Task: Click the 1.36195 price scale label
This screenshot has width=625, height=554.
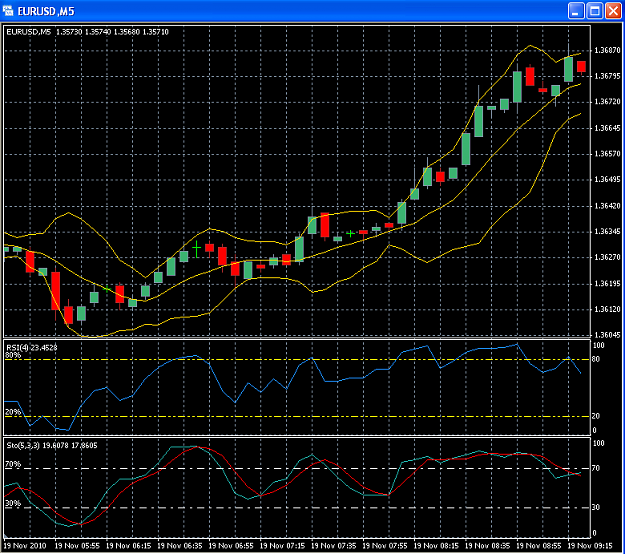Action: pyautogui.click(x=607, y=284)
